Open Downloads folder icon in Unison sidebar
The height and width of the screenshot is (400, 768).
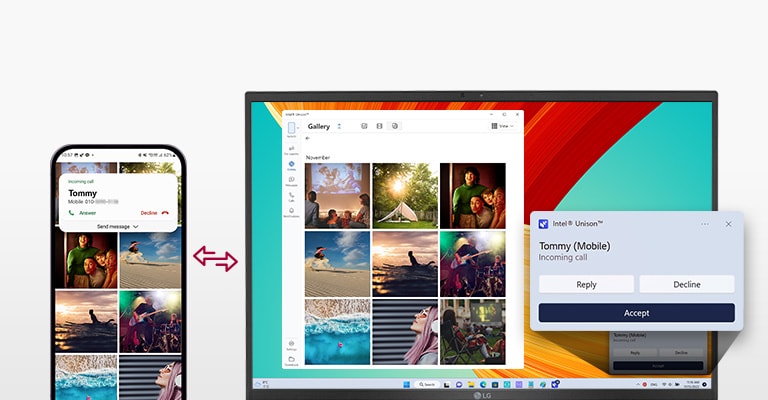[x=291, y=360]
